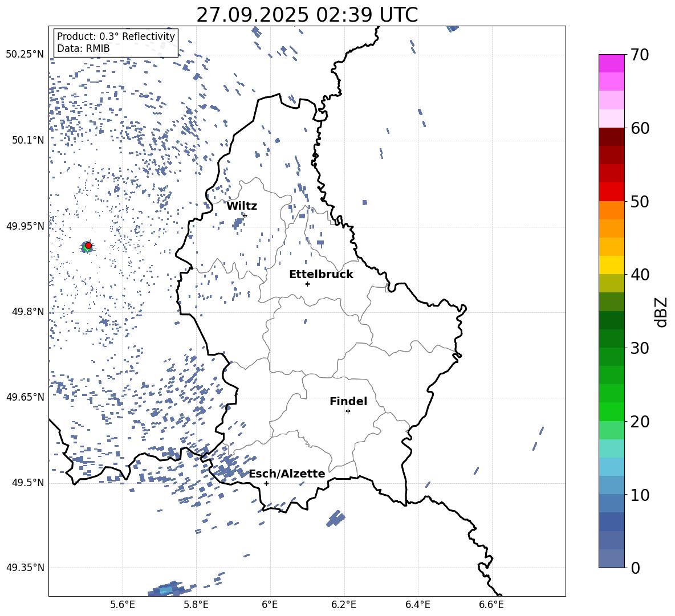Click the longitude label 5.6°E
The width and height of the screenshot is (675, 616).
(x=123, y=605)
